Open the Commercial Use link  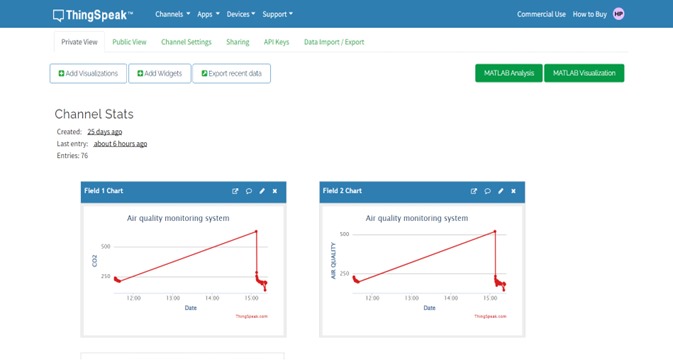click(541, 14)
